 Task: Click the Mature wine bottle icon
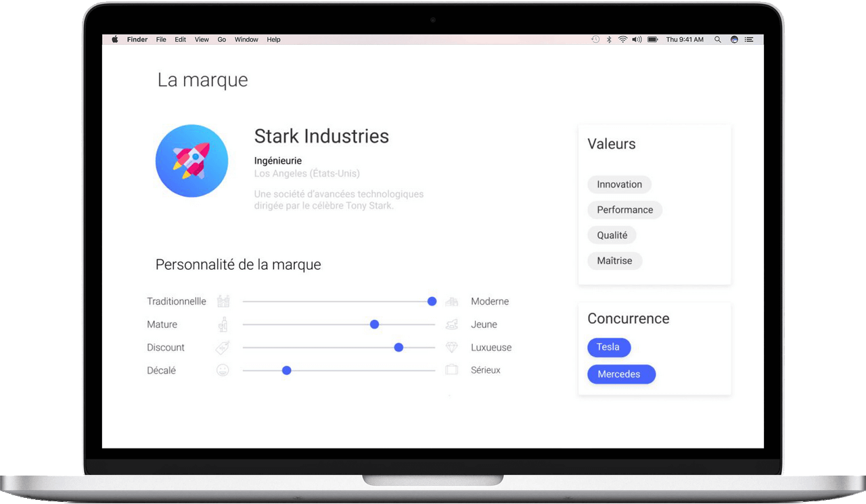(223, 325)
